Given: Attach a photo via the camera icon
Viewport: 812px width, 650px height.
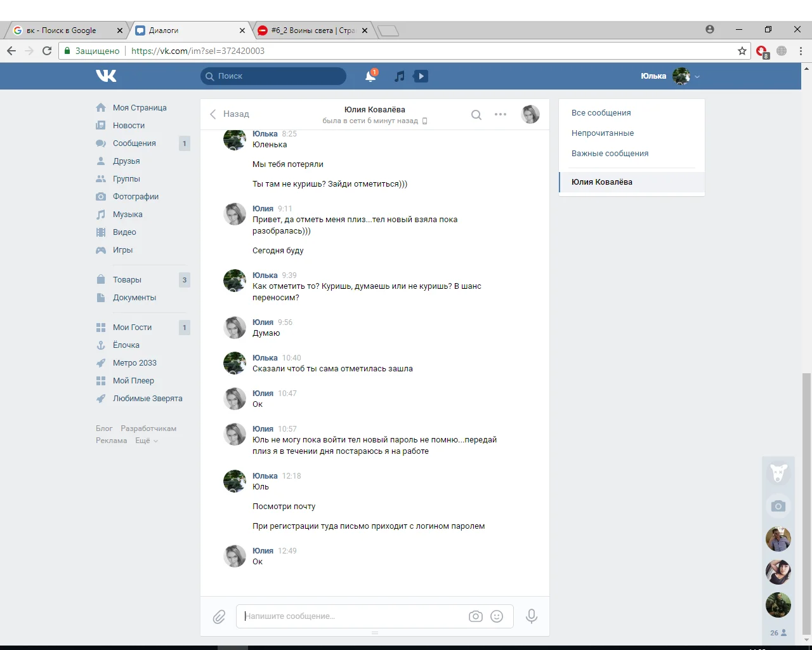Looking at the screenshot, I should click(476, 616).
